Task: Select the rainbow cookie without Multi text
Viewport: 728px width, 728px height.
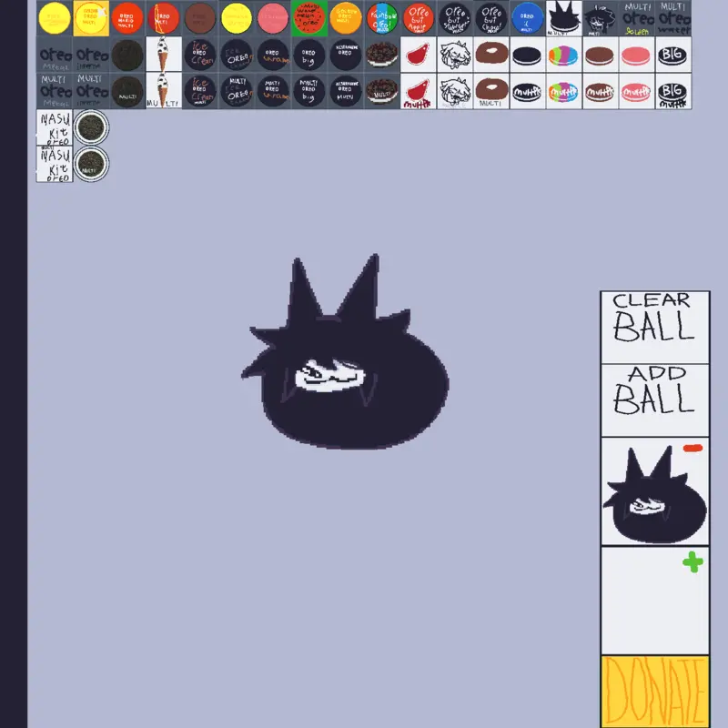Action: coord(563,55)
